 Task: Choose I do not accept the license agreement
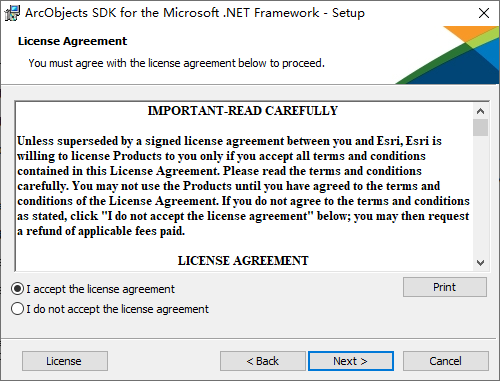point(110,309)
